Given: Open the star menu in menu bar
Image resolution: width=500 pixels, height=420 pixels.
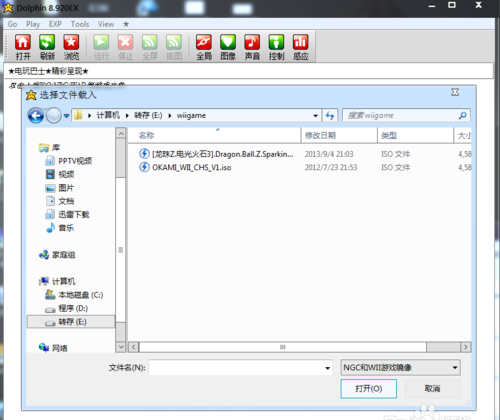Looking at the screenshot, I should point(126,24).
